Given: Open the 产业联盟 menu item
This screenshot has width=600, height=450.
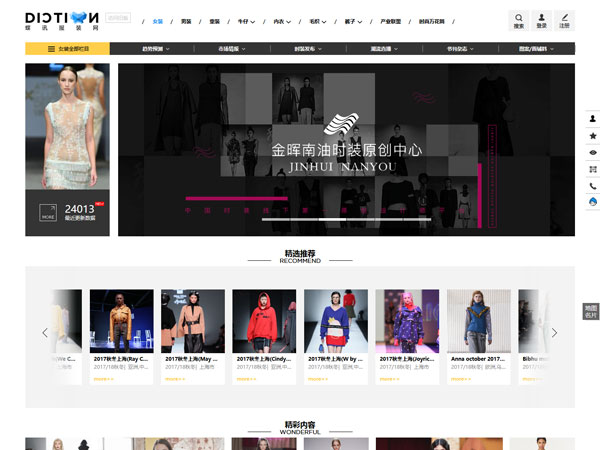Looking at the screenshot, I should (391, 21).
